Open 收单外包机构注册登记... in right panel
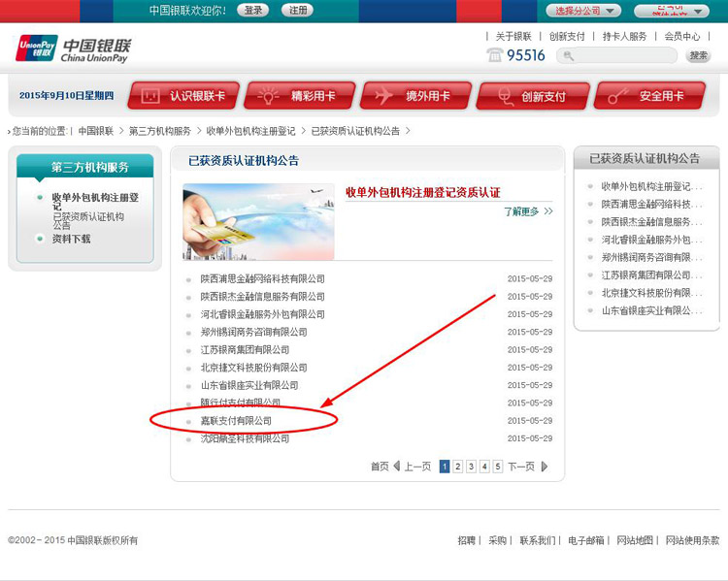 point(651,186)
